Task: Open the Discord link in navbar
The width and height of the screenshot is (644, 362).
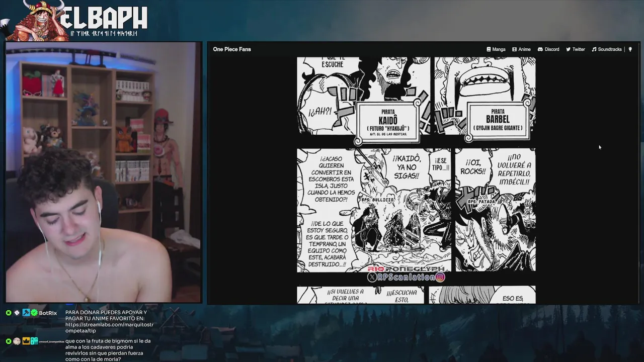Action: (x=548, y=49)
